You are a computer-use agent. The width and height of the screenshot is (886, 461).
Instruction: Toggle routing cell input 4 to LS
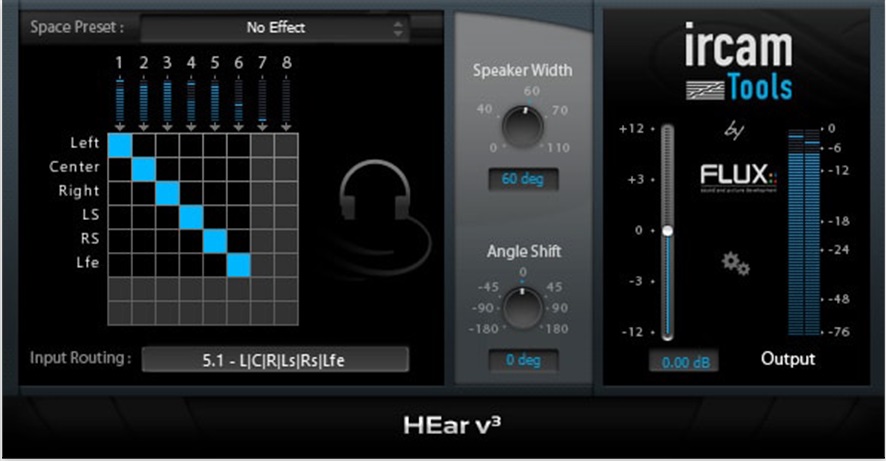191,217
